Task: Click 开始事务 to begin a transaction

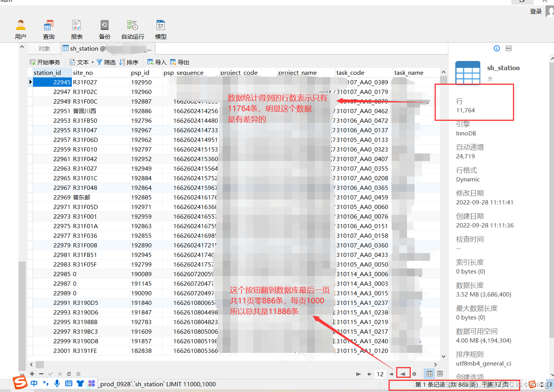Action: 45,62
